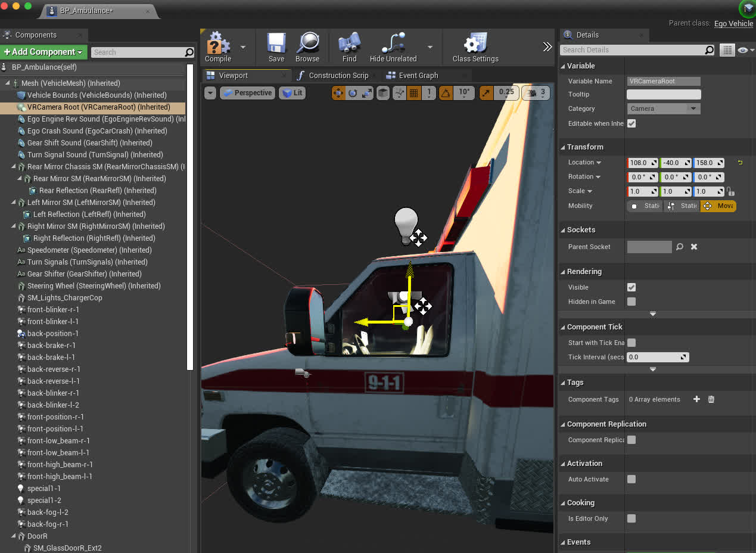Save the blueprint with Save icon
Viewport: 756px width, 553px height.
[276, 45]
